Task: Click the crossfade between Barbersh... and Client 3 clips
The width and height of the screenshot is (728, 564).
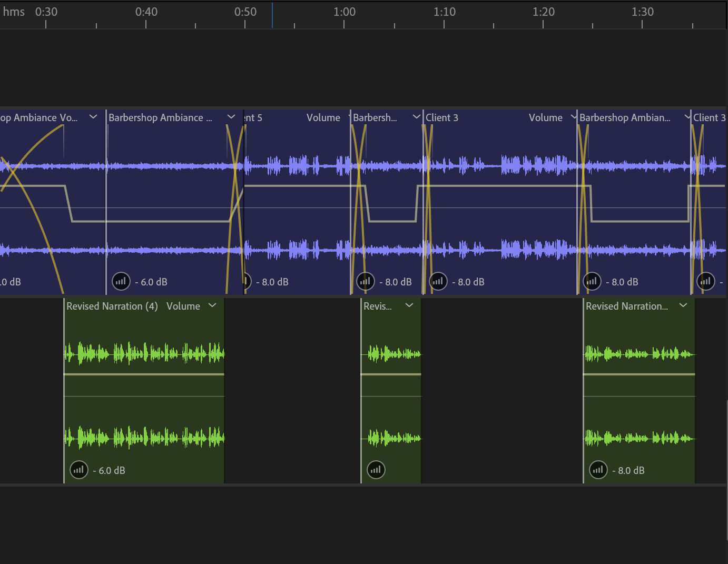Action: tap(427, 209)
